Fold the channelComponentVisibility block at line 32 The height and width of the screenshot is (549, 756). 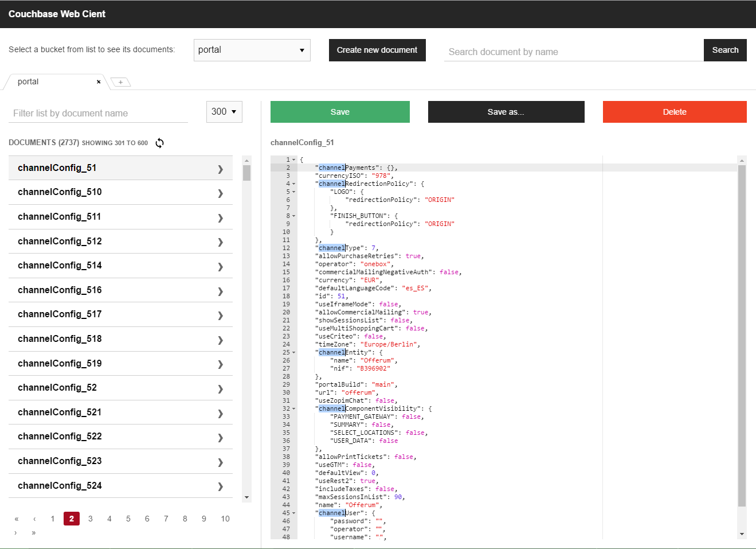point(294,409)
